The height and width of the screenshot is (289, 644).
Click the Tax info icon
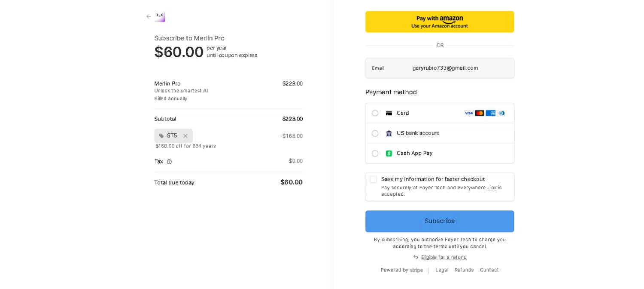point(169,162)
